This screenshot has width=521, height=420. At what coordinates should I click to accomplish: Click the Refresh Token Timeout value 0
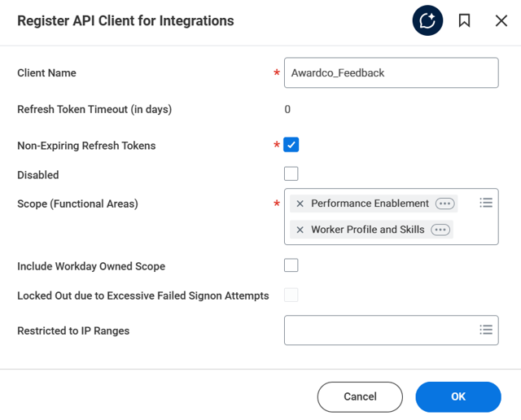tap(287, 109)
